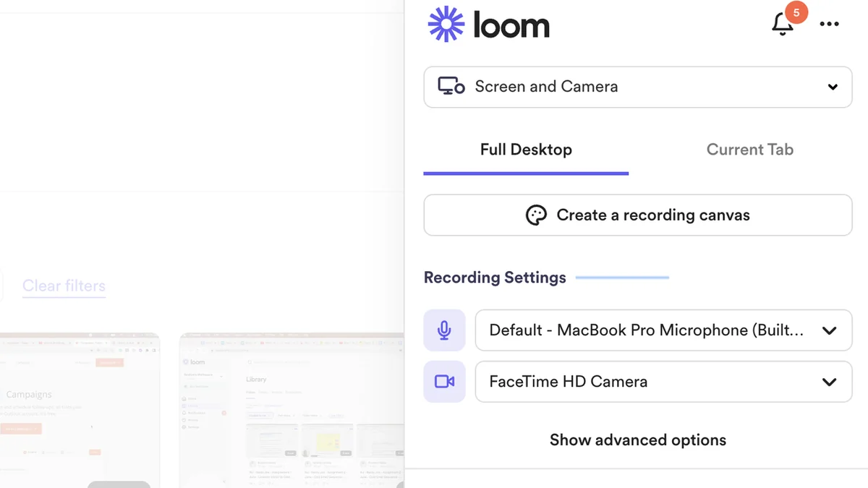Screen dimensions: 868x488
Task: Select the Full Desktop tab
Action: [526, 150]
